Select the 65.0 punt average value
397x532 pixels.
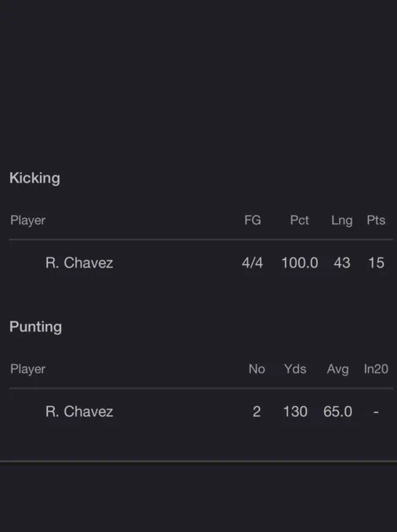pyautogui.click(x=337, y=412)
